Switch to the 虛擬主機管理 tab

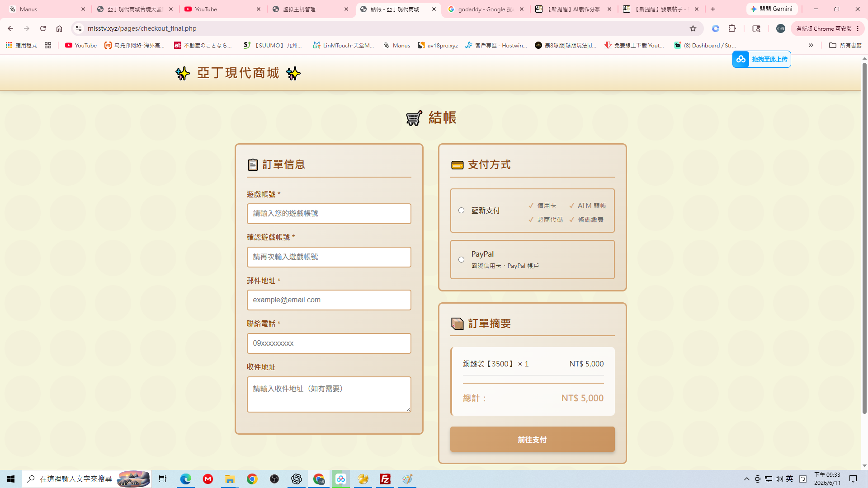311,9
